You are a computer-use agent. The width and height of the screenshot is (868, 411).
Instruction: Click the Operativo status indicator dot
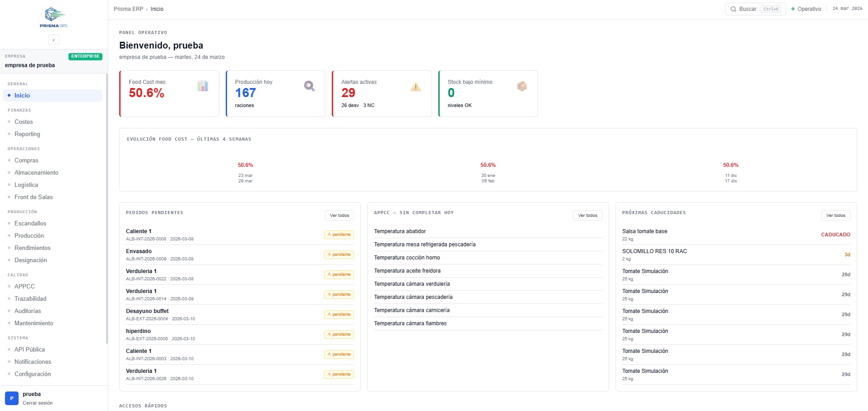click(x=792, y=9)
